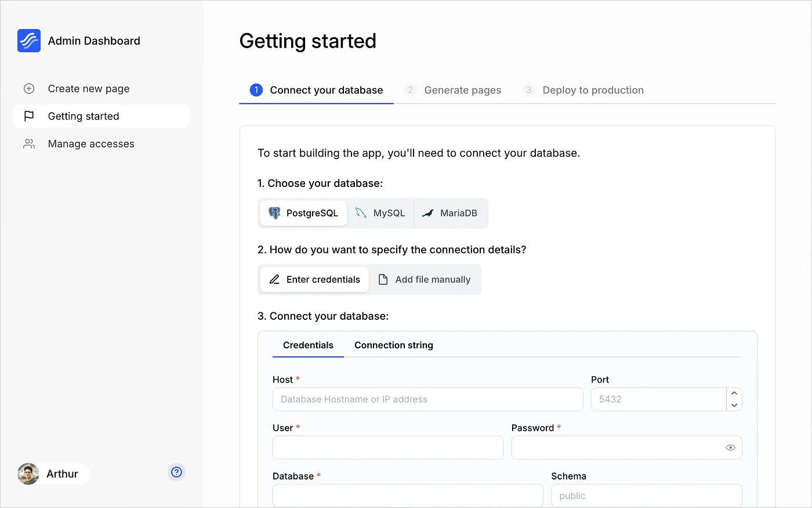Click the Host input field
The height and width of the screenshot is (508, 812).
pos(427,399)
